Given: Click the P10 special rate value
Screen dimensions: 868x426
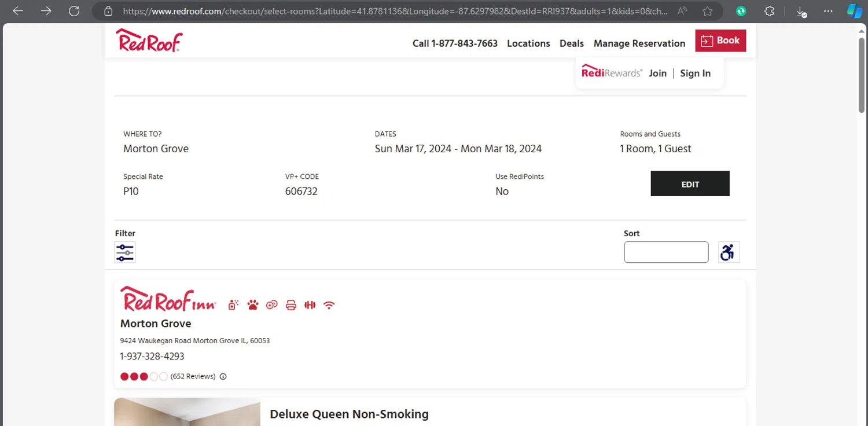Looking at the screenshot, I should [x=131, y=192].
